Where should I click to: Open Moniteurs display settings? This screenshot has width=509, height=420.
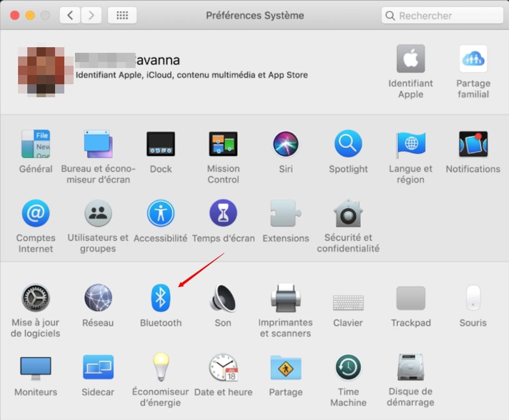36,368
